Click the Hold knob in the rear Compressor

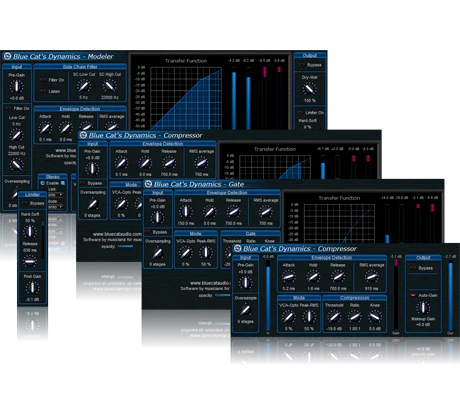pos(145,163)
